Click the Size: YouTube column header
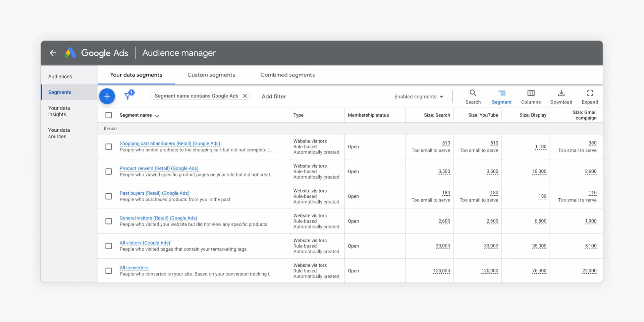Viewport: 644px width, 322px height. pyautogui.click(x=483, y=115)
